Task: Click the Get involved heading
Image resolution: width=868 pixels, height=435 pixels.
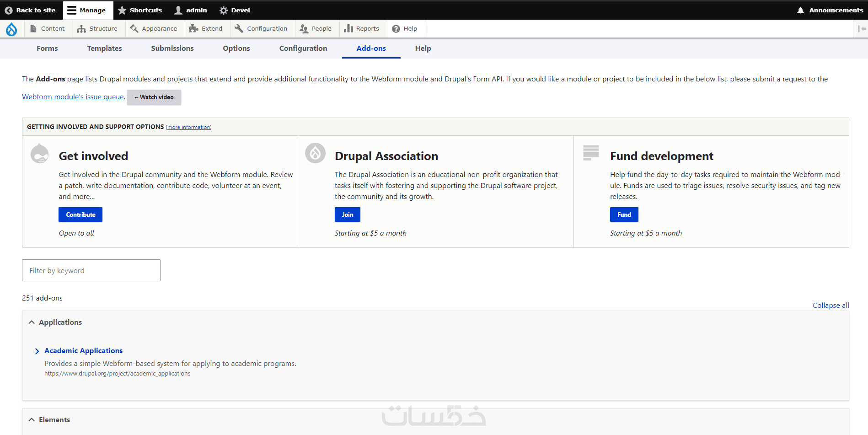Action: 93,156
